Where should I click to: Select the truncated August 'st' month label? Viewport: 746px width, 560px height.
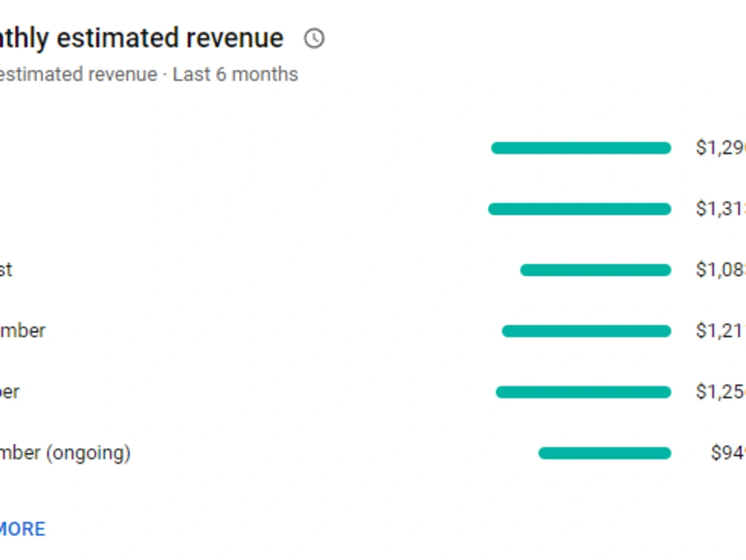pyautogui.click(x=6, y=269)
